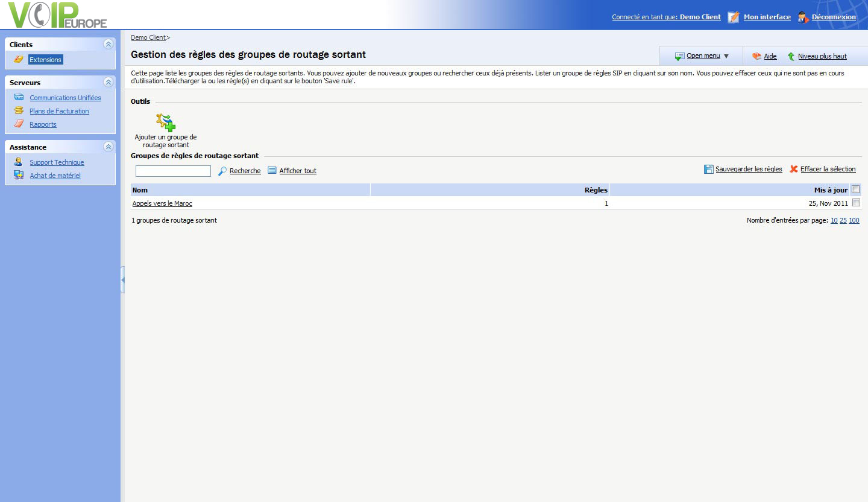The image size is (868, 502).
Task: Click the add outgoing routing group icon
Action: click(x=166, y=122)
